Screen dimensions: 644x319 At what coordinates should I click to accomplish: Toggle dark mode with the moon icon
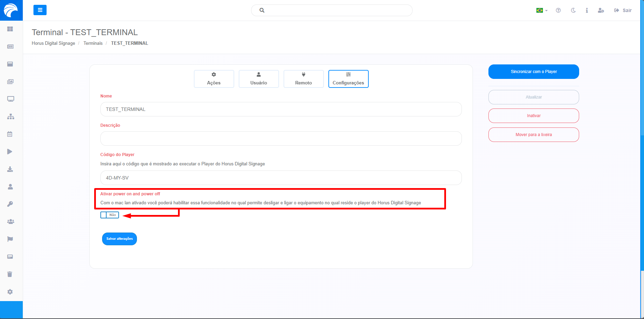coord(573,10)
